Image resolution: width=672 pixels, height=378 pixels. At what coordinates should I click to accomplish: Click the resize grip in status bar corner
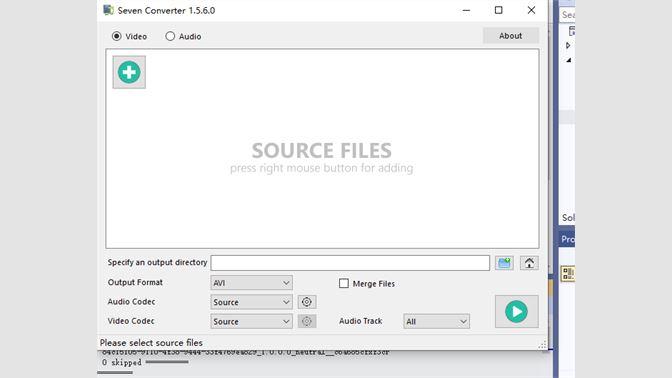click(543, 345)
